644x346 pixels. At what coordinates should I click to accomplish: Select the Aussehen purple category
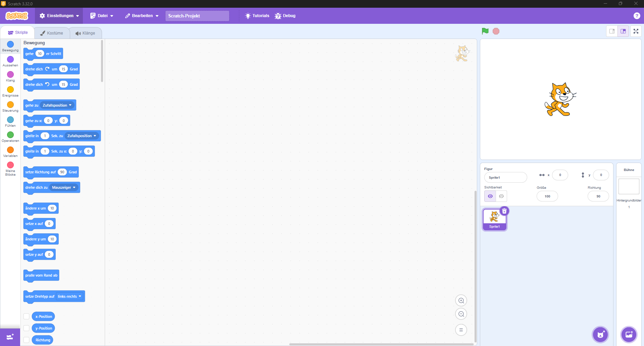(x=10, y=61)
